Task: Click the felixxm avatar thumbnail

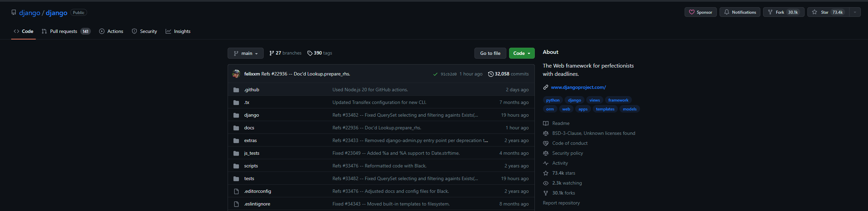Action: tap(236, 74)
